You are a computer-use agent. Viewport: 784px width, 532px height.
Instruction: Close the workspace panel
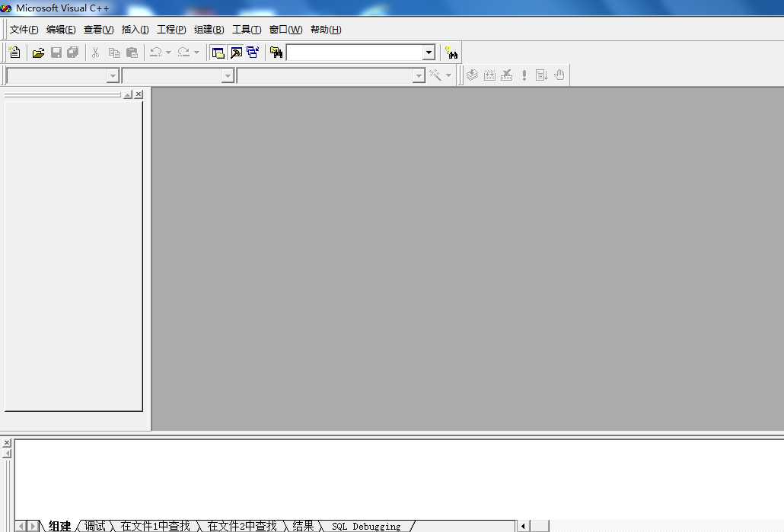(x=139, y=94)
